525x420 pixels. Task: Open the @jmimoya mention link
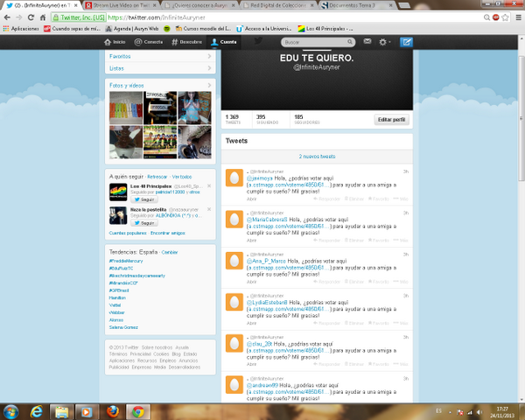(260, 178)
